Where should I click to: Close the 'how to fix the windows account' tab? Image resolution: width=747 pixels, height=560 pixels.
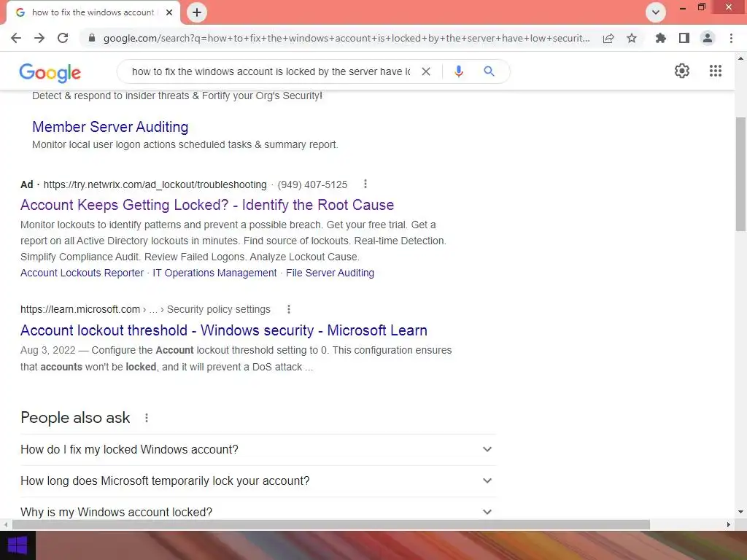(169, 12)
